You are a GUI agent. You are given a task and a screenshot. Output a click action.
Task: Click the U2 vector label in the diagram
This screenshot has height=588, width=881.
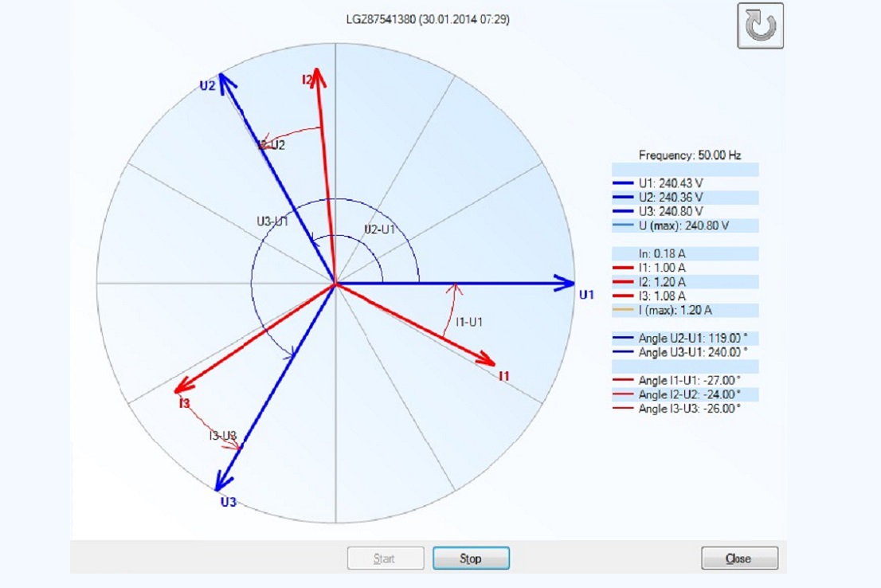click(207, 85)
